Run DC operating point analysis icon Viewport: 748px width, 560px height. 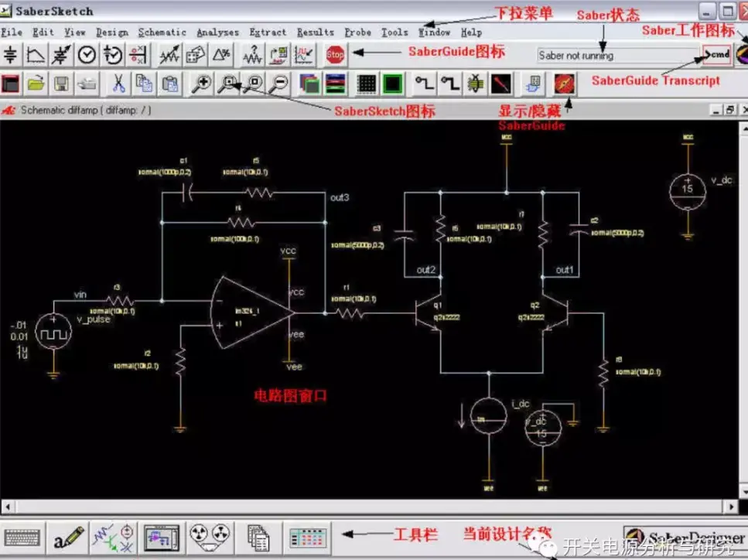11,56
